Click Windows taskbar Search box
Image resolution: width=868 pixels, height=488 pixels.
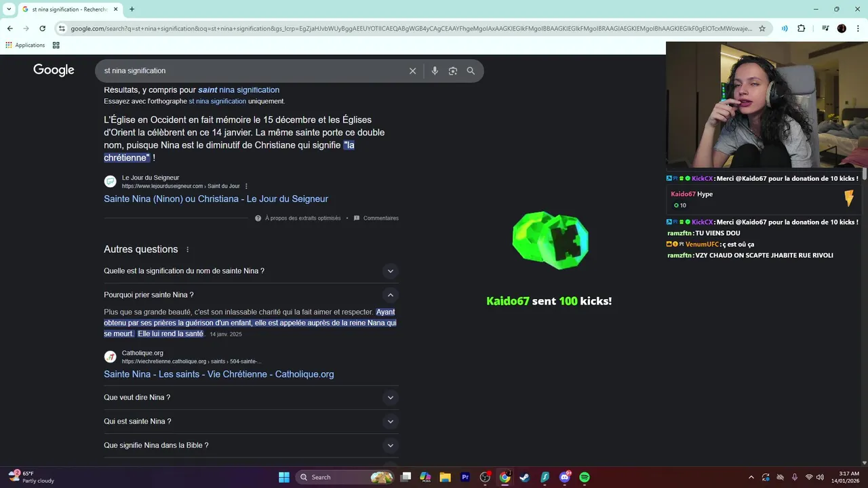(x=346, y=477)
